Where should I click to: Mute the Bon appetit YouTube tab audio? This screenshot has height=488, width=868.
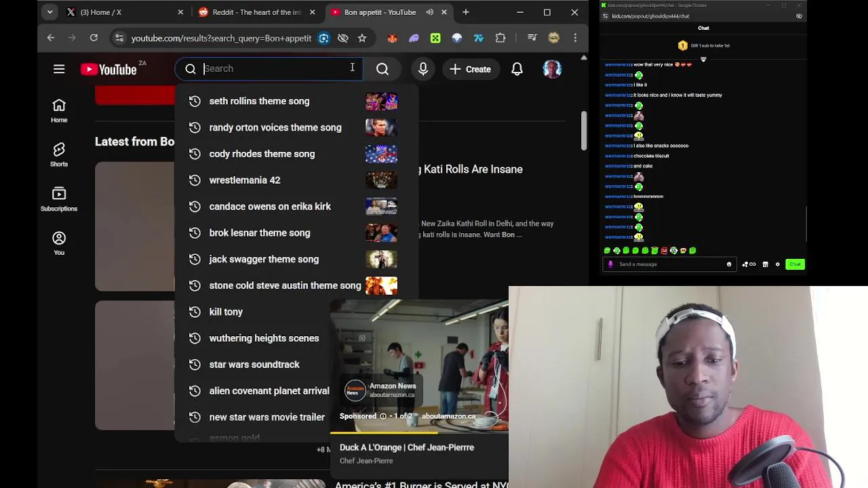429,12
